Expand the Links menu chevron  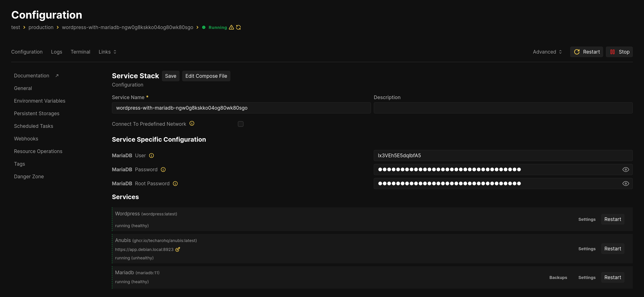coord(115,52)
